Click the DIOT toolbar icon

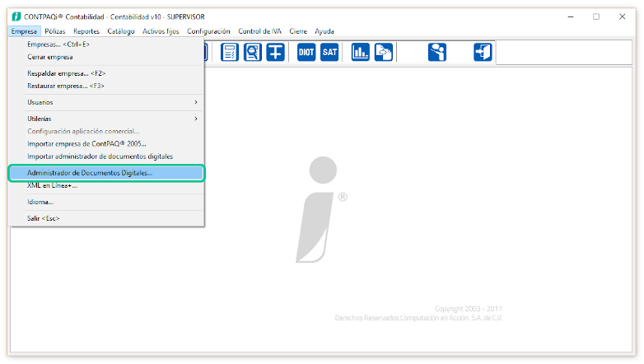pyautogui.click(x=306, y=52)
